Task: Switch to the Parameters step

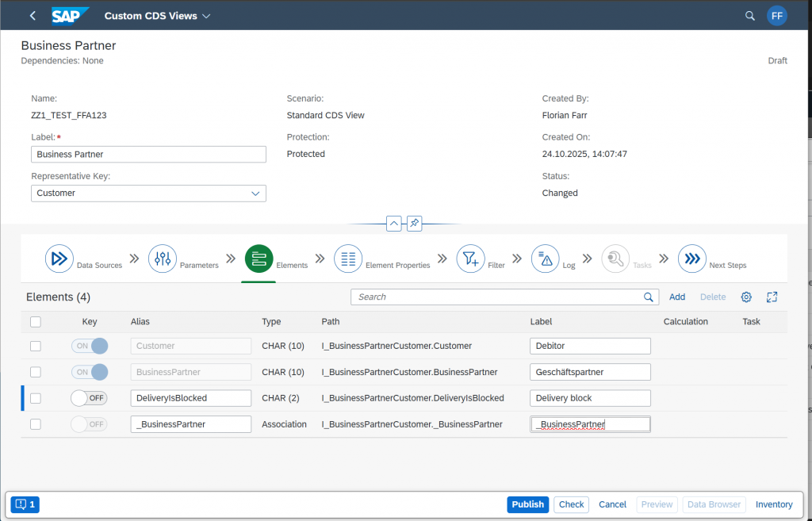Action: point(163,259)
